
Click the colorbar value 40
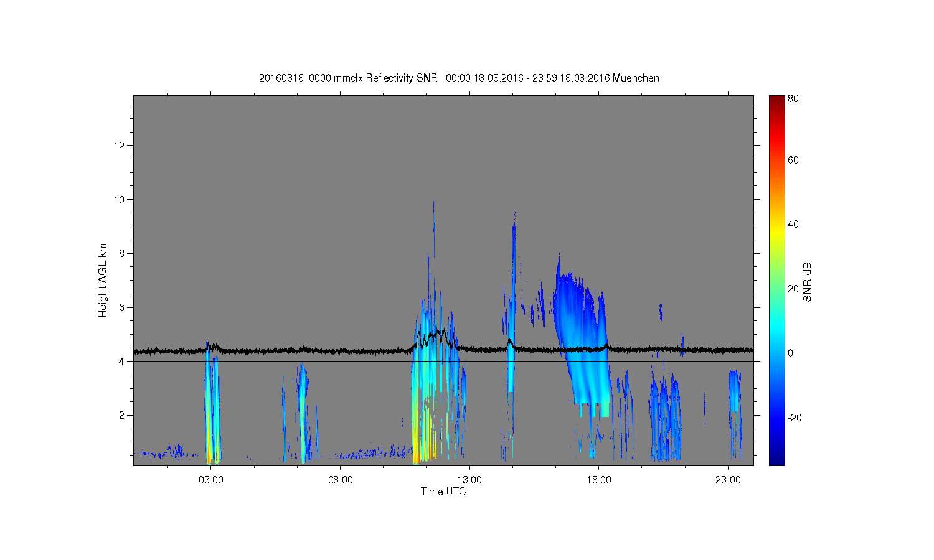click(793, 225)
